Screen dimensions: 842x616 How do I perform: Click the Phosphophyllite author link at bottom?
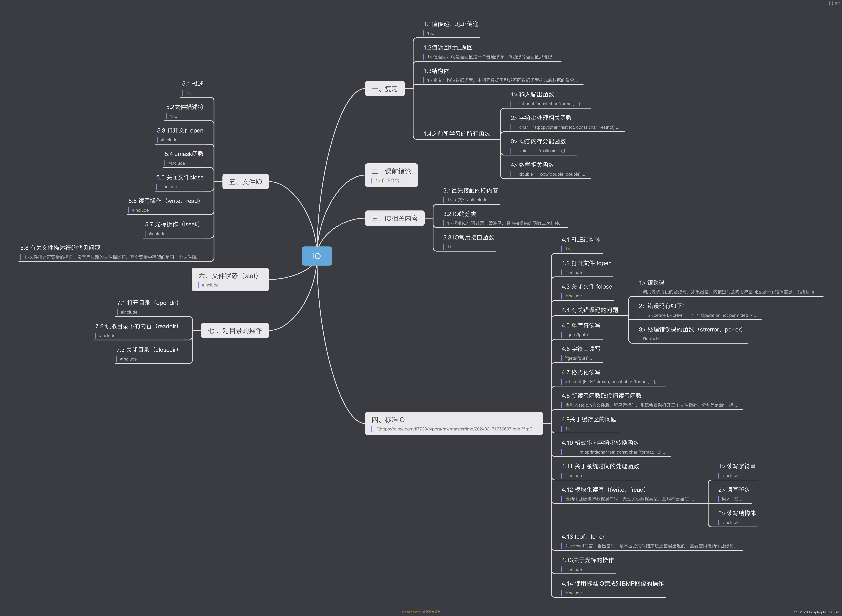click(414, 612)
